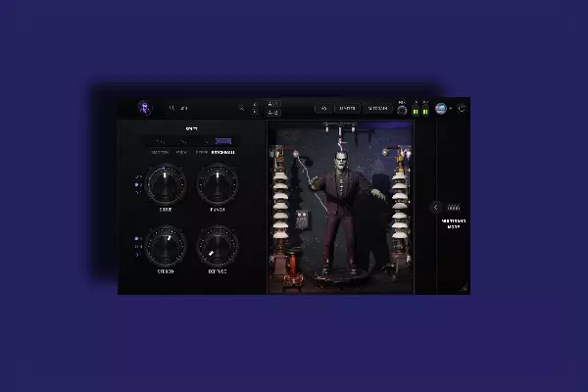The width and height of the screenshot is (588, 392).
Task: Click the left chevron panel button
Action: click(436, 208)
